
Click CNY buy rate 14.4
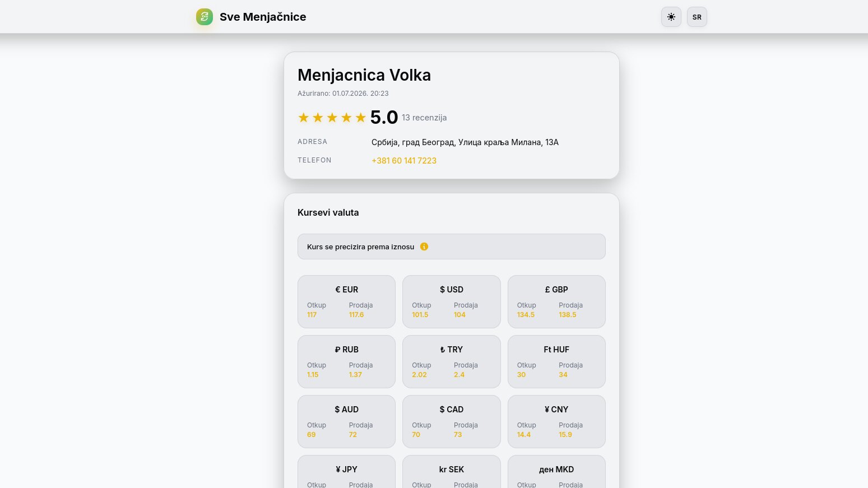[x=524, y=435]
